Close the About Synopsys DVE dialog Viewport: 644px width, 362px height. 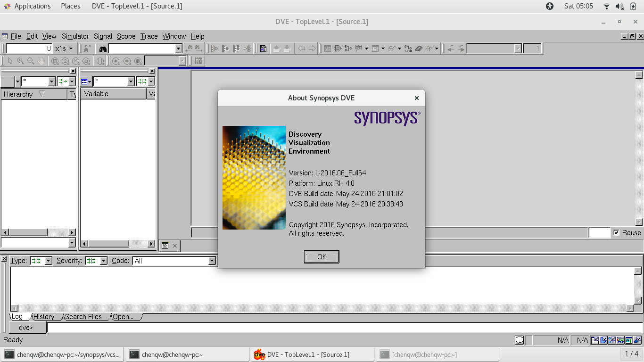coord(416,98)
